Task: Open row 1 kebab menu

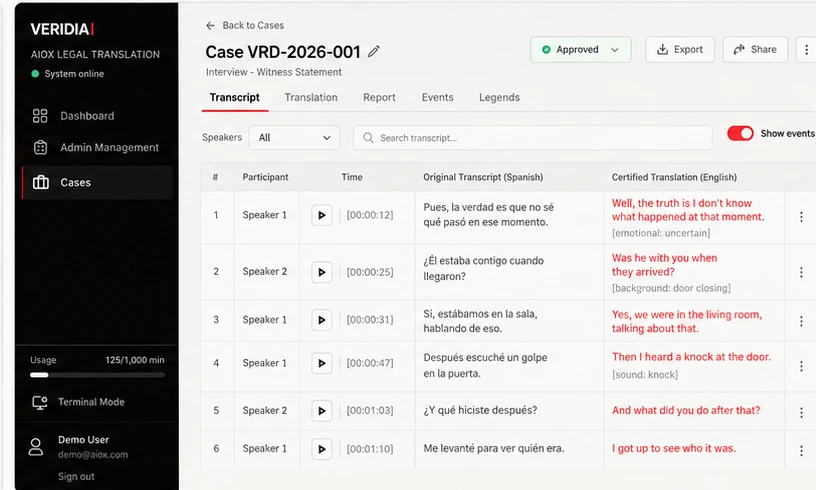Action: pyautogui.click(x=801, y=217)
